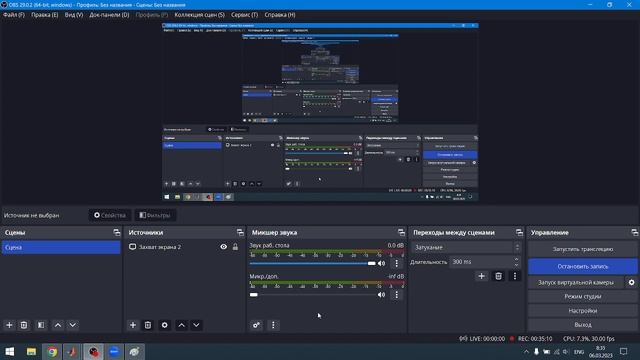This screenshot has height=360, width=640.
Task: Open Док-панели menu
Action: [109, 15]
